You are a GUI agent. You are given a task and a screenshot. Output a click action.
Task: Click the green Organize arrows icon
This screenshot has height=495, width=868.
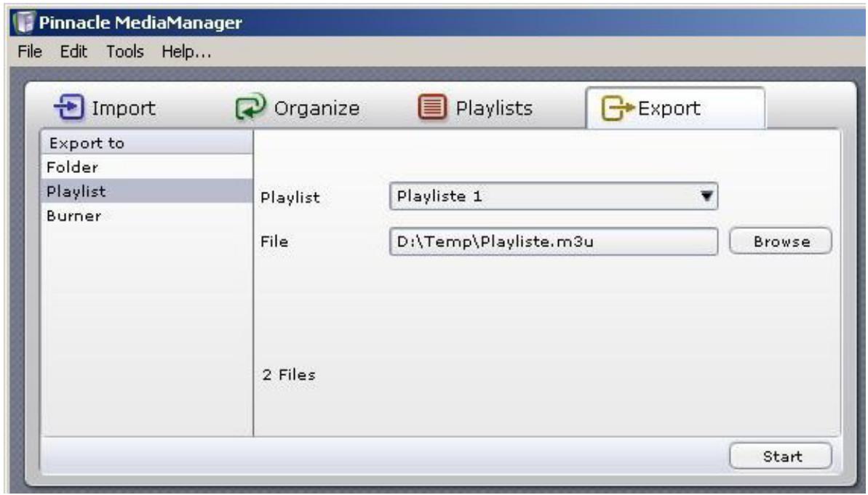[251, 106]
